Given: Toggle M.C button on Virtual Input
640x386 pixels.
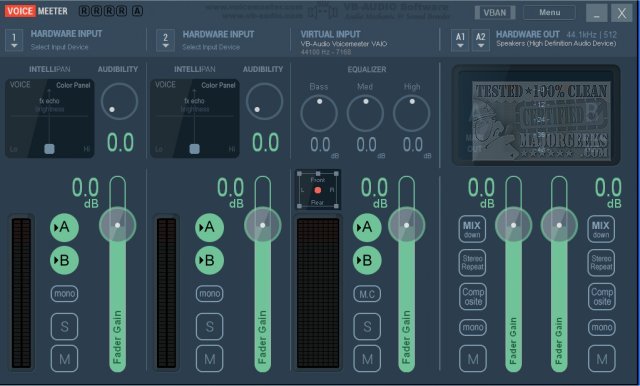Looking at the screenshot, I should [367, 294].
